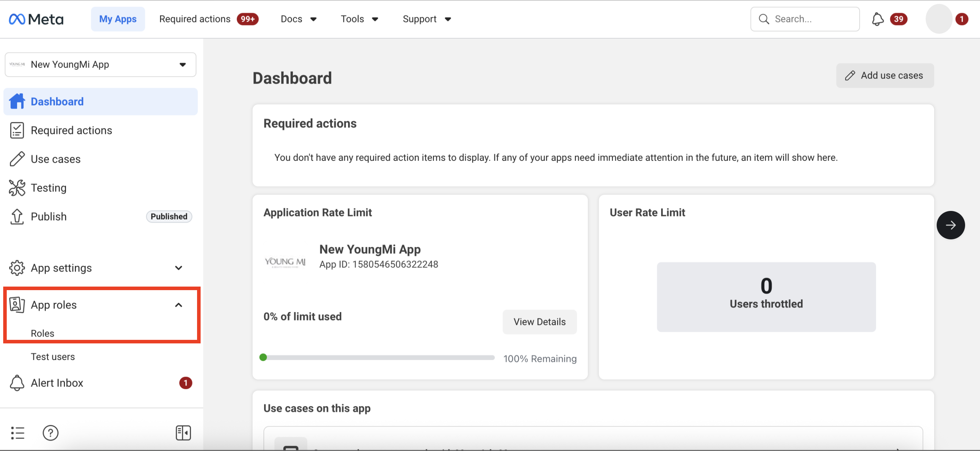This screenshot has width=980, height=451.
Task: Click the black next arrow button
Action: coord(950,225)
